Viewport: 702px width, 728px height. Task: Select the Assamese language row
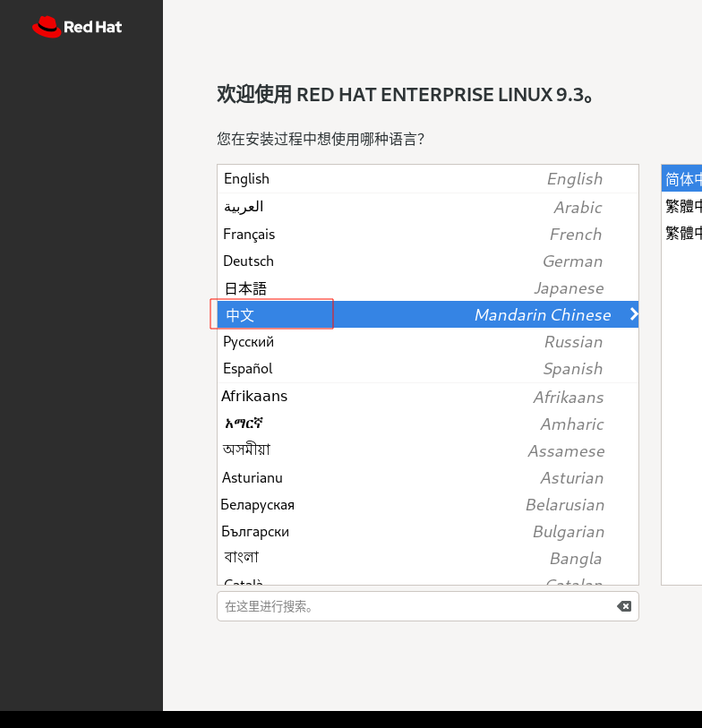428,450
